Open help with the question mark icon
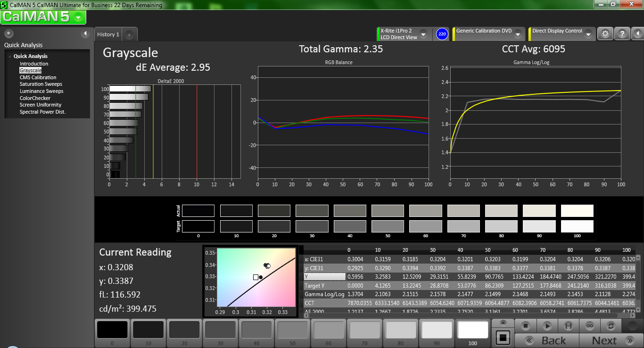 coord(622,34)
